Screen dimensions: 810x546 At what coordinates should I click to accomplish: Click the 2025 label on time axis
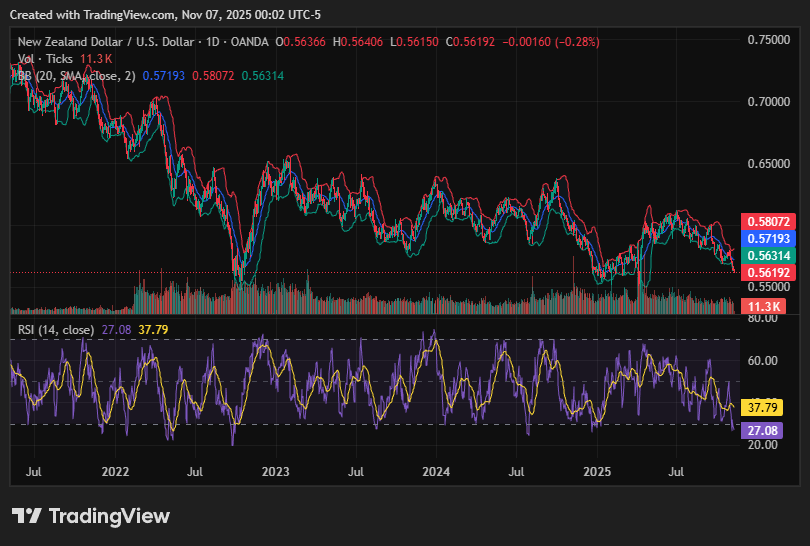[x=597, y=469]
